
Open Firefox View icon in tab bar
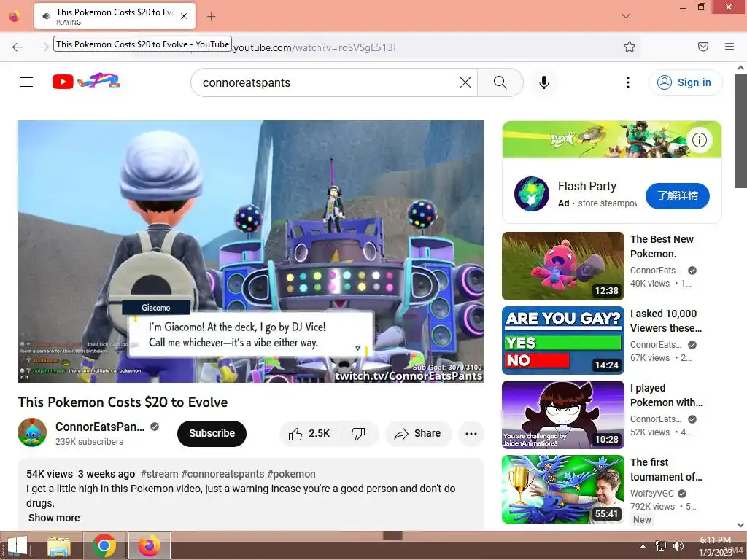(x=15, y=16)
